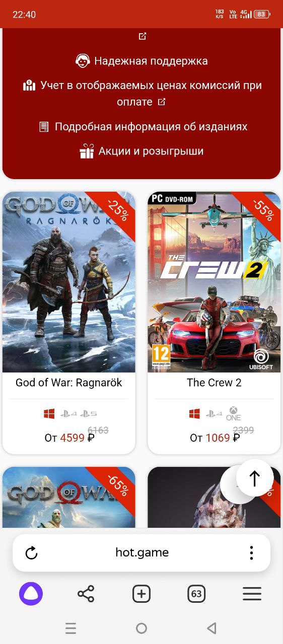Open the God of War: Ragnarök cover image
The width and height of the screenshot is (283, 644).
[69, 282]
